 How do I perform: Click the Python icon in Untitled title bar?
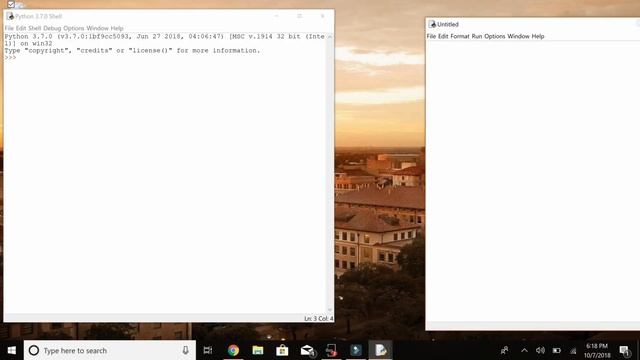pyautogui.click(x=432, y=24)
